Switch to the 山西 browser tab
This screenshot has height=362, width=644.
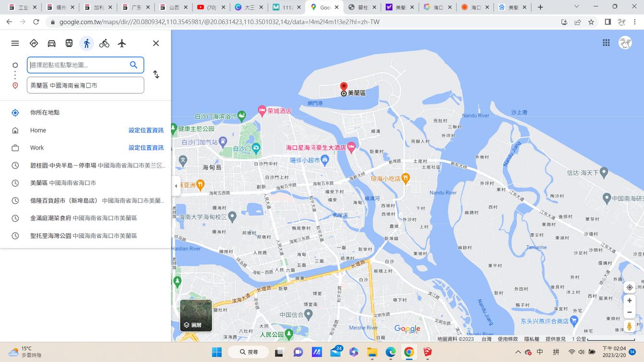173,7
